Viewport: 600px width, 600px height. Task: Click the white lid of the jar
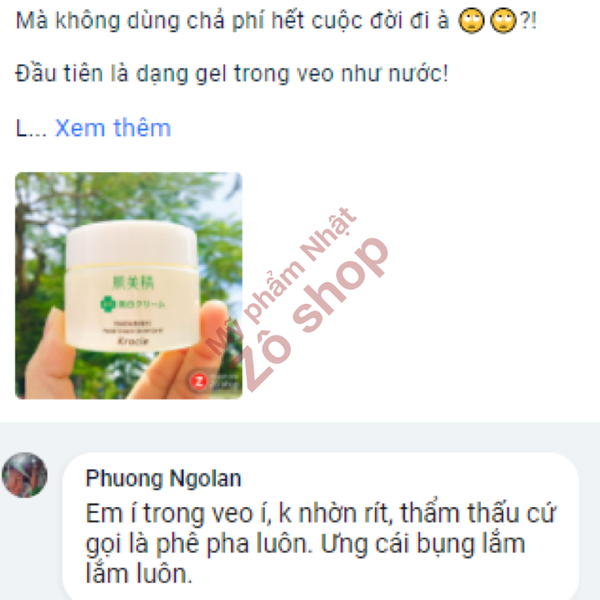click(132, 243)
